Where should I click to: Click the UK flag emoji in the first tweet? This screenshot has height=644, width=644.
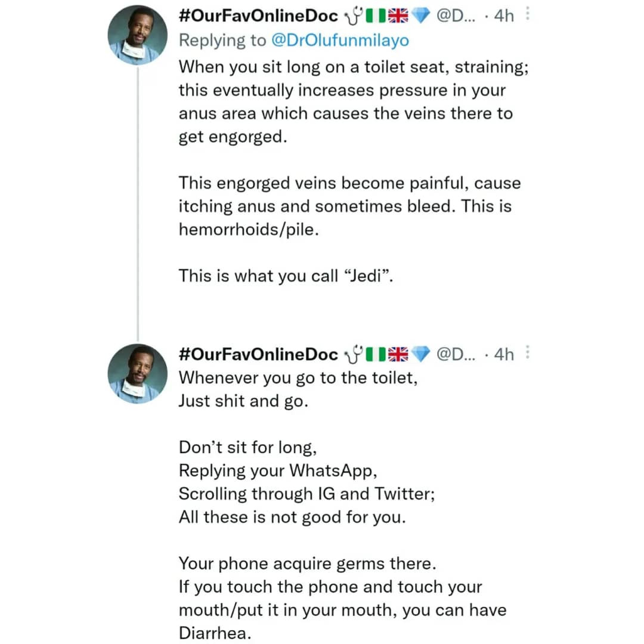(x=398, y=17)
